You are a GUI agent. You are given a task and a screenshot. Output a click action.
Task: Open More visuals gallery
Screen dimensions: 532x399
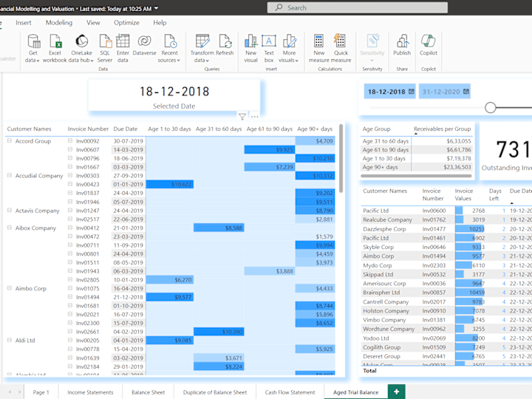pyautogui.click(x=289, y=49)
